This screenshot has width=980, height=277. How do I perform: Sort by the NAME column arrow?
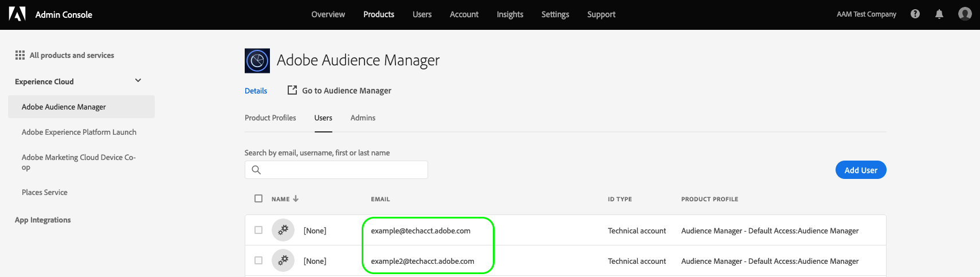coord(296,198)
